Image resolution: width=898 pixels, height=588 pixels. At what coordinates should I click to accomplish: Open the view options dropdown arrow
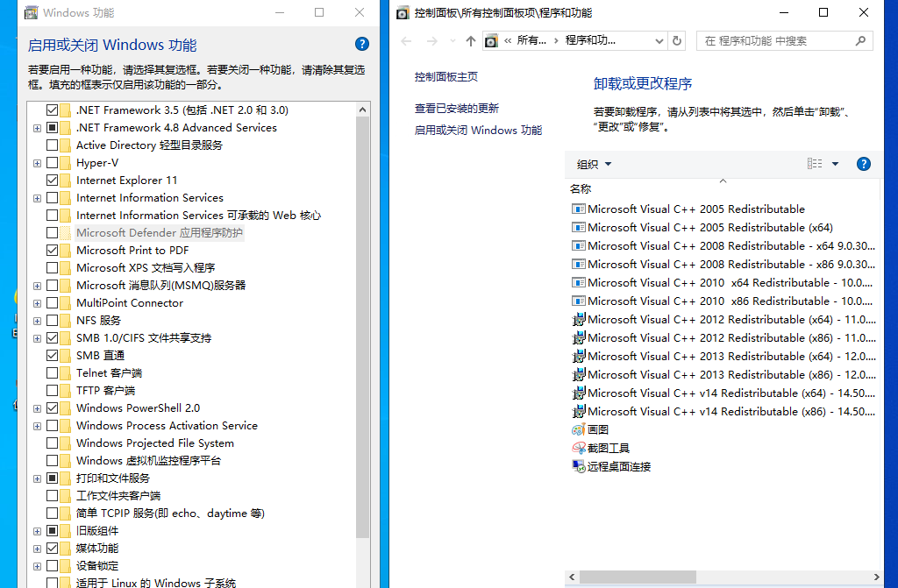pyautogui.click(x=835, y=164)
